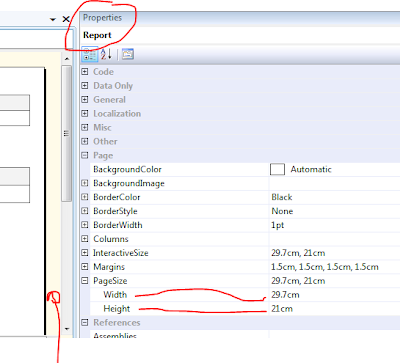Screen dimensions: 400x363
Task: Expand BorderWidth property
Action: 85,225
